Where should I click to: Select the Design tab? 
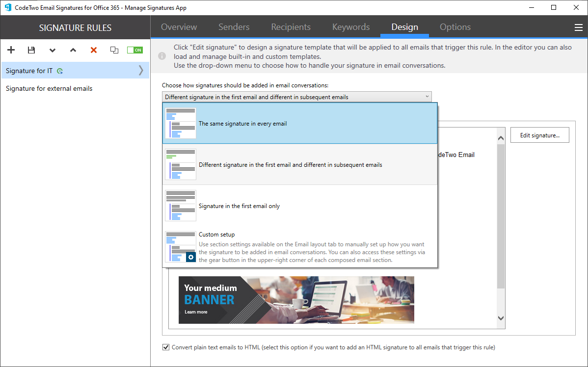[404, 27]
